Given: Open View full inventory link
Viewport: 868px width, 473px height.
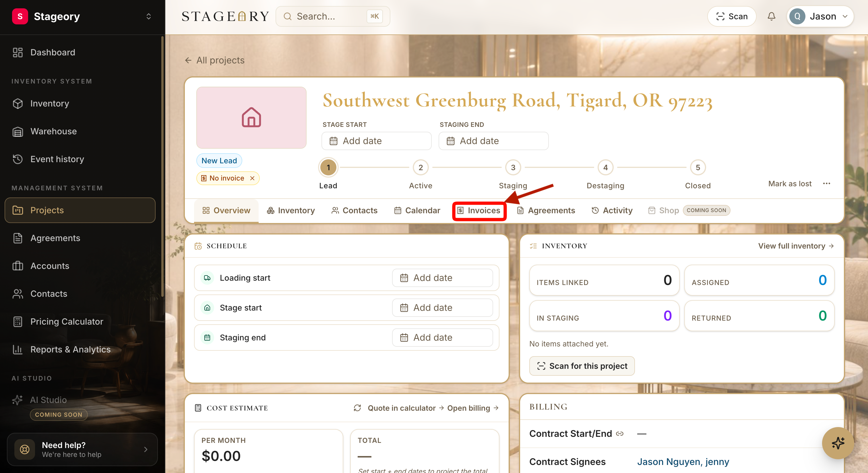Looking at the screenshot, I should coord(796,246).
